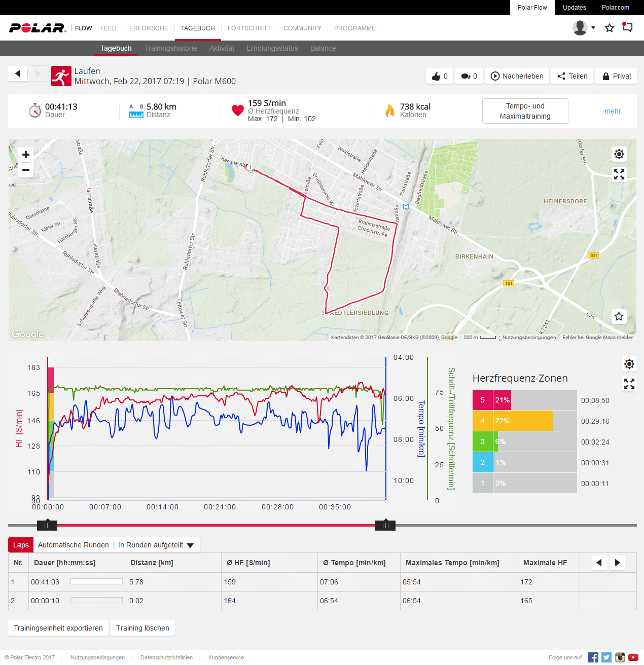
Task: Like this training with thumbs-up
Action: 439,76
